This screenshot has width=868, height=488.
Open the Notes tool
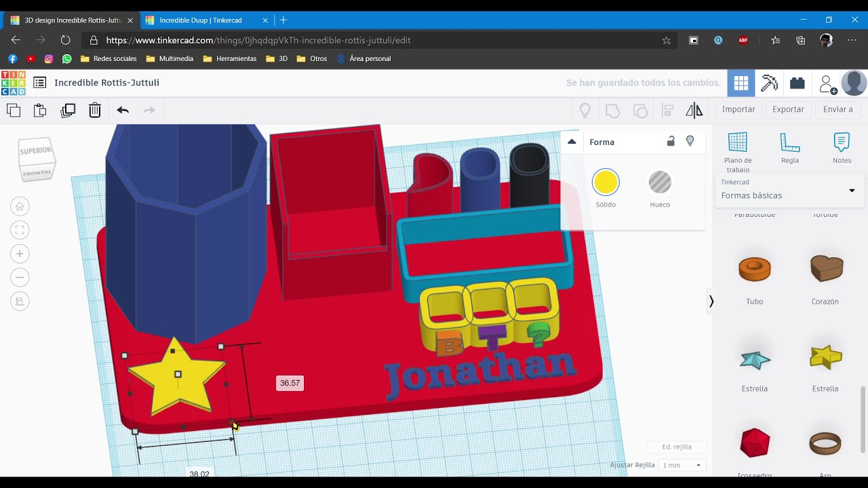pos(842,148)
